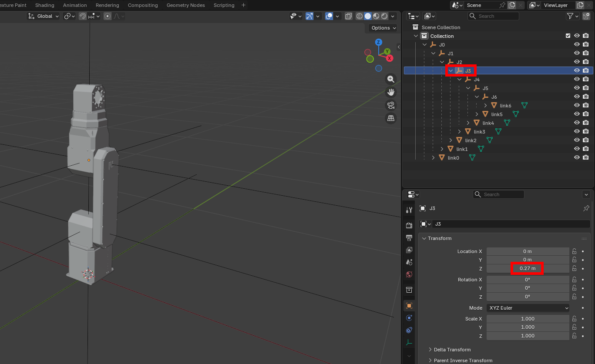Toggle X-ray mode in viewport header
This screenshot has width=595, height=364.
coord(349,16)
